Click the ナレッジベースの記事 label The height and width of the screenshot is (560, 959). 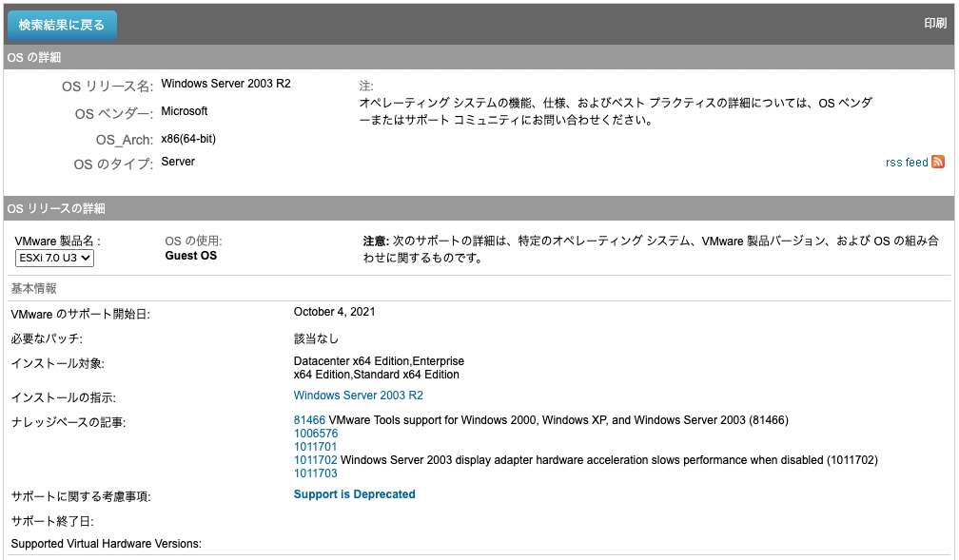click(68, 422)
